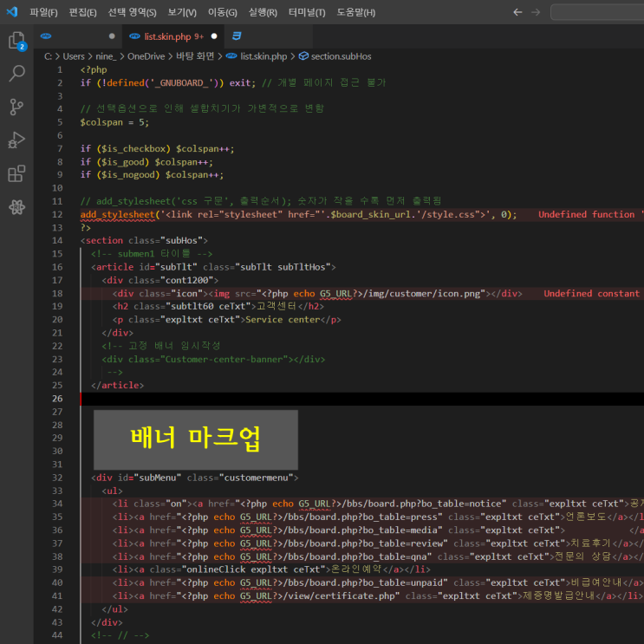Click the command center search box
The width and height of the screenshot is (644, 644).
click(596, 12)
